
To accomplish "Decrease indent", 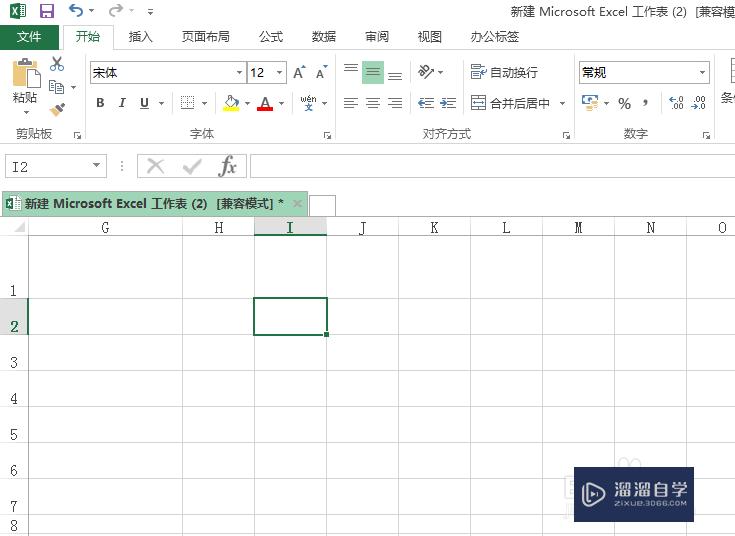I will coord(426,103).
